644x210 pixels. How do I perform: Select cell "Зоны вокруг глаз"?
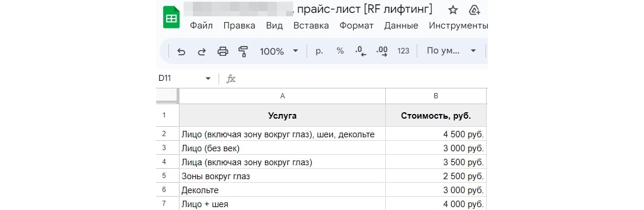pos(282,176)
